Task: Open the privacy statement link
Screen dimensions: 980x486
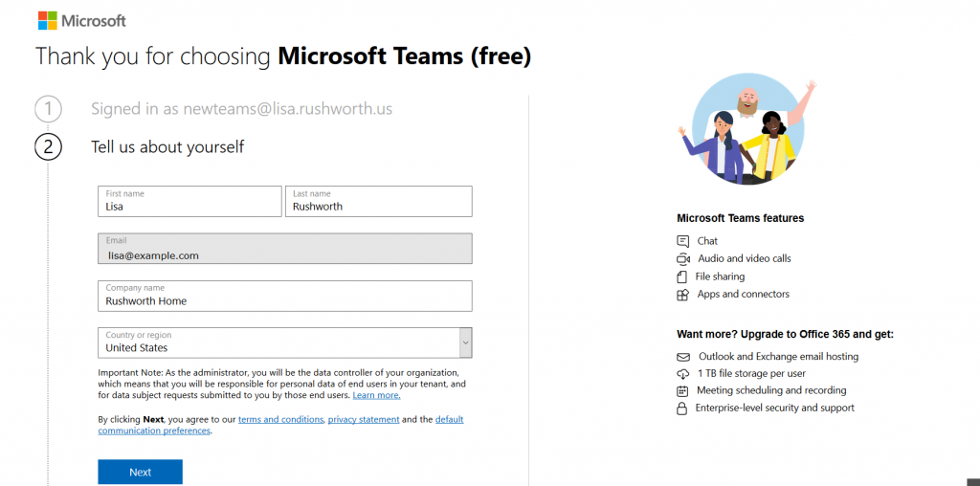Action: tap(364, 420)
